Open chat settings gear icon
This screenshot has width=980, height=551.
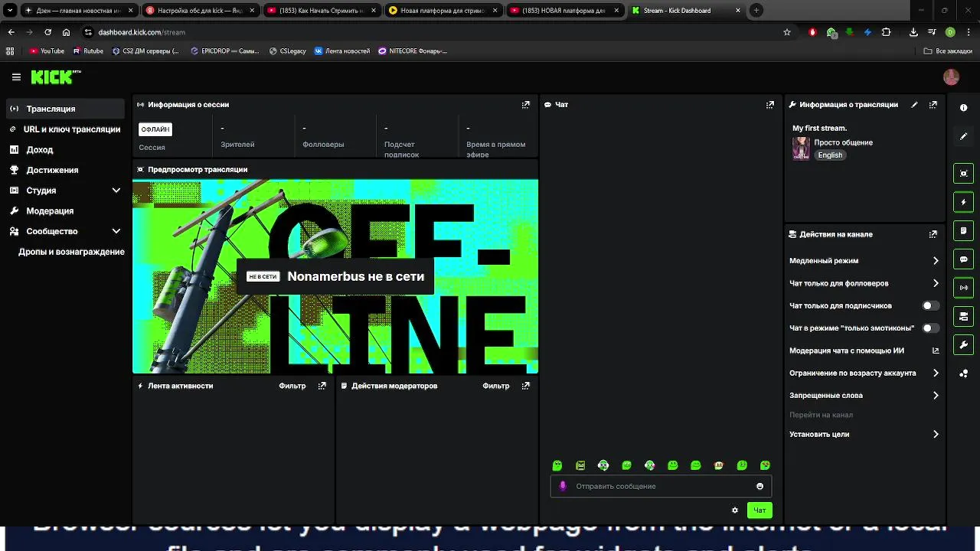click(x=735, y=510)
